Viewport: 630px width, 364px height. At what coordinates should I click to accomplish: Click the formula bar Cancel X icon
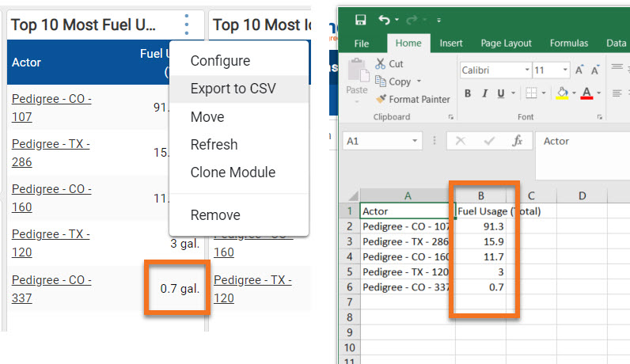[461, 141]
